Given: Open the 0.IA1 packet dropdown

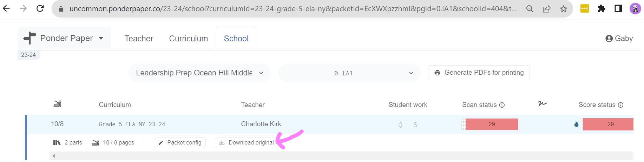Looking at the screenshot, I should (349, 73).
